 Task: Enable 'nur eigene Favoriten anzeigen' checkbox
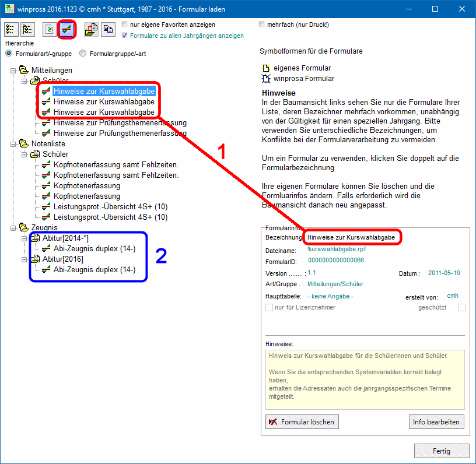(x=125, y=25)
